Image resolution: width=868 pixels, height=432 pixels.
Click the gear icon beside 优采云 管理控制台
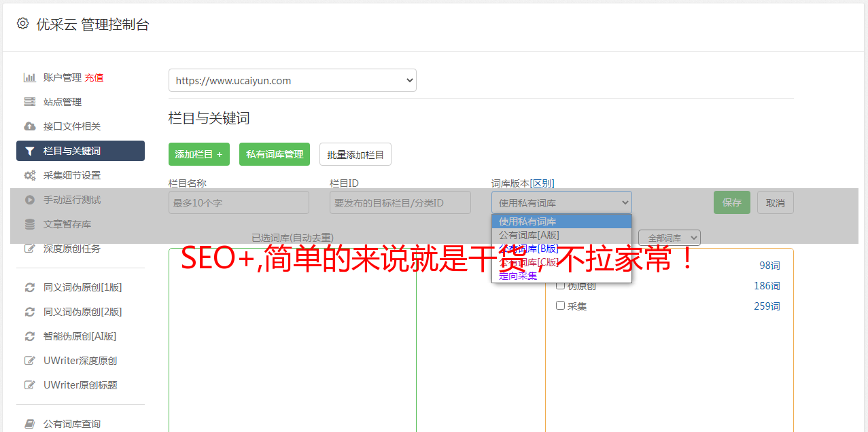pyautogui.click(x=22, y=24)
